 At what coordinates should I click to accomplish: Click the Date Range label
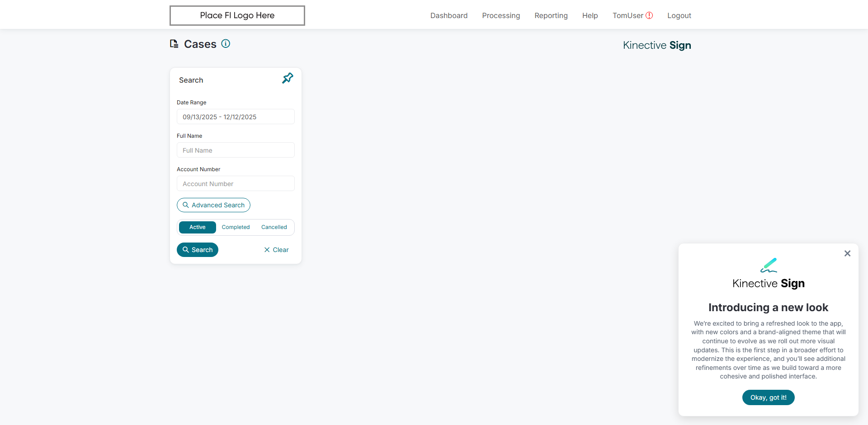click(192, 103)
